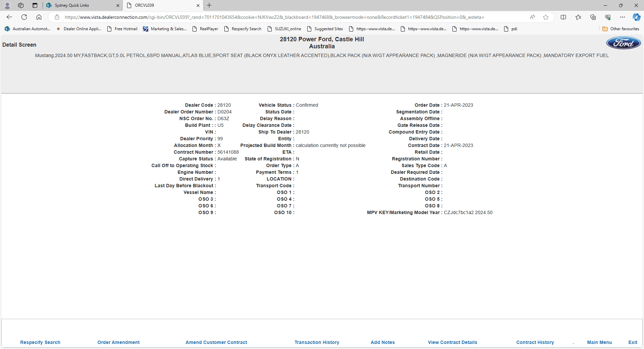
Task: Open a new tab with plus icon
Action: pos(209,5)
